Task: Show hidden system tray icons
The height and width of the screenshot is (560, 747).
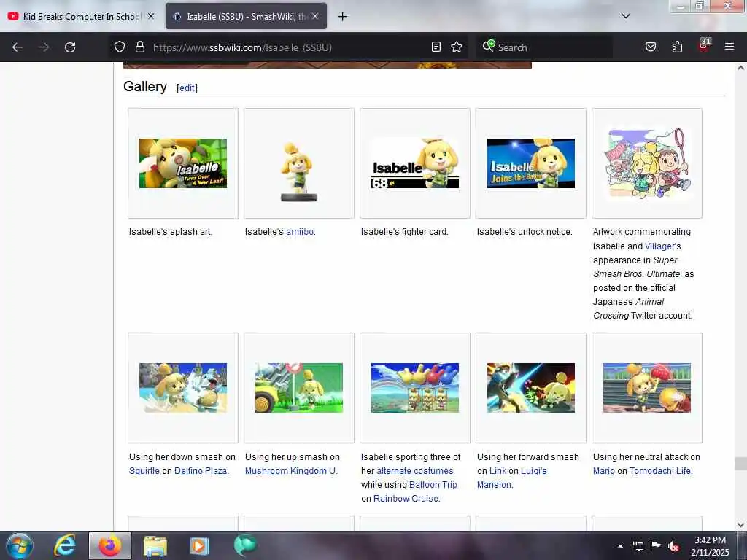Action: click(x=620, y=546)
